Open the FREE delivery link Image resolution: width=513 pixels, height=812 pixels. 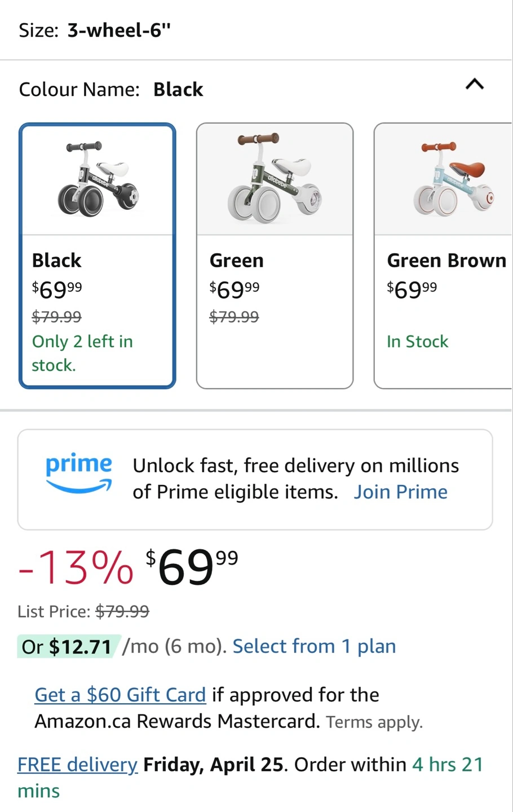click(x=78, y=765)
